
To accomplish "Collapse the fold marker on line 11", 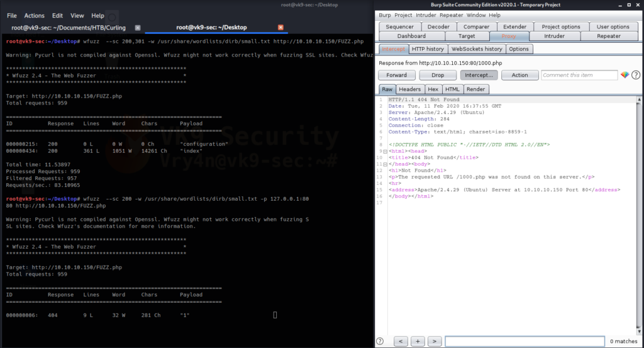I will (385, 164).
